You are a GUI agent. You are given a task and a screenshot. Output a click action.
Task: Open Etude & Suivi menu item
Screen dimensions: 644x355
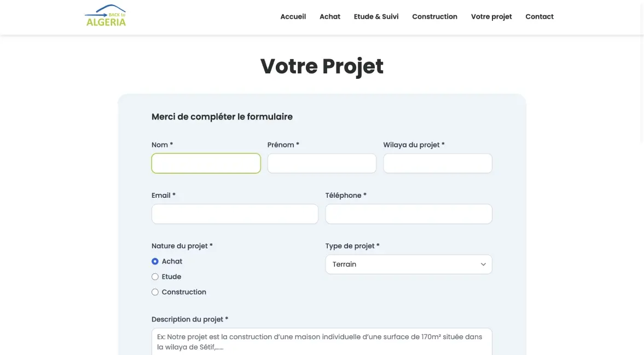(x=376, y=17)
